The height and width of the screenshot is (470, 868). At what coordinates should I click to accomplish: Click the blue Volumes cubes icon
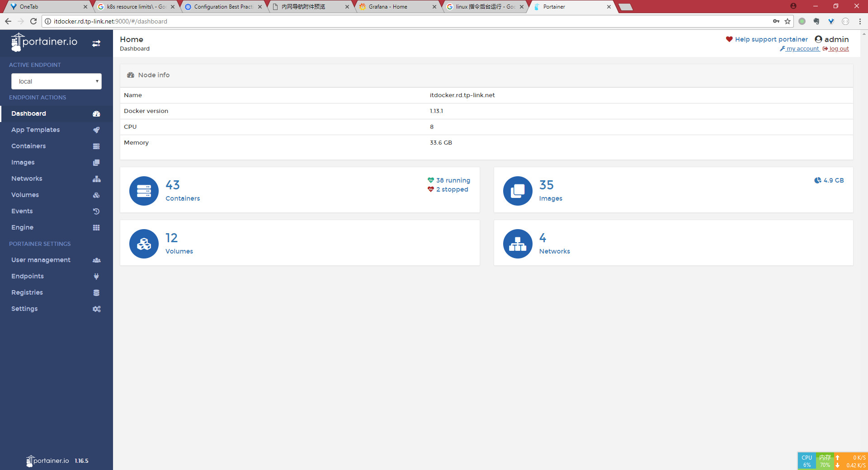144,244
